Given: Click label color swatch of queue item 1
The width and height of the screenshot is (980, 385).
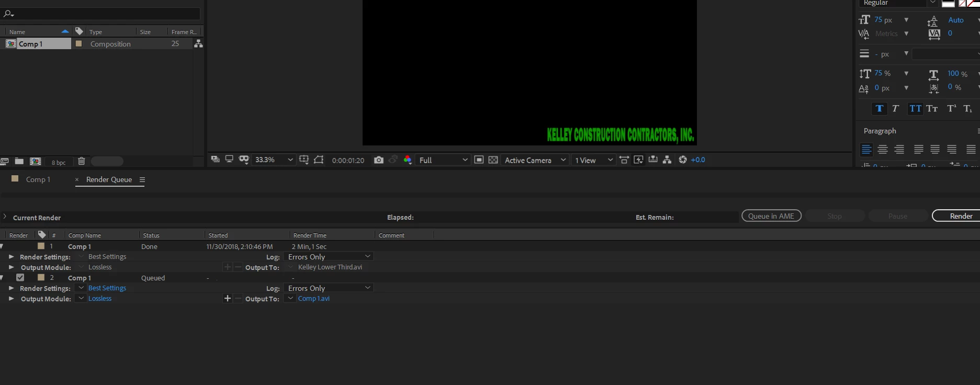Looking at the screenshot, I should click(x=41, y=246).
